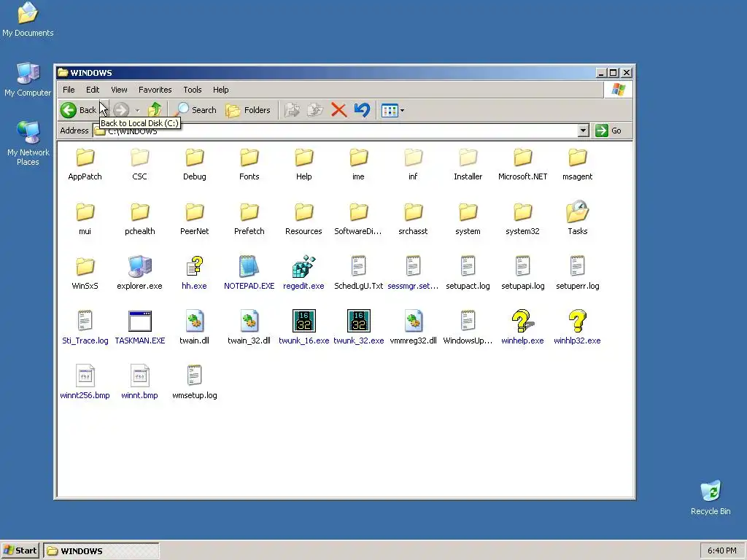This screenshot has width=747, height=560.
Task: Open the Views dropdown in toolbar
Action: tap(392, 110)
